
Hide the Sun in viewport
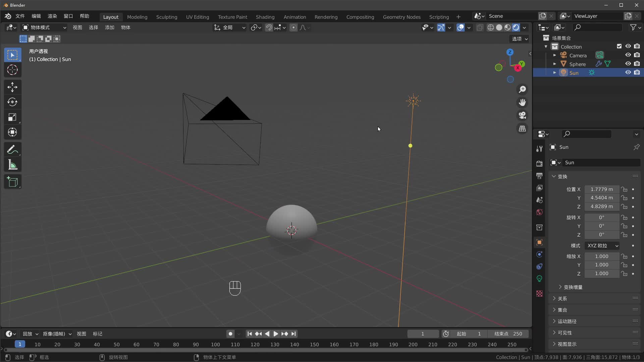(x=628, y=72)
